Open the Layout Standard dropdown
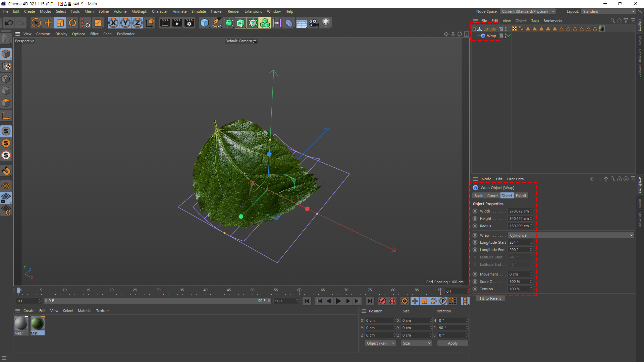Image resolution: width=644 pixels, height=362 pixels. [x=608, y=11]
